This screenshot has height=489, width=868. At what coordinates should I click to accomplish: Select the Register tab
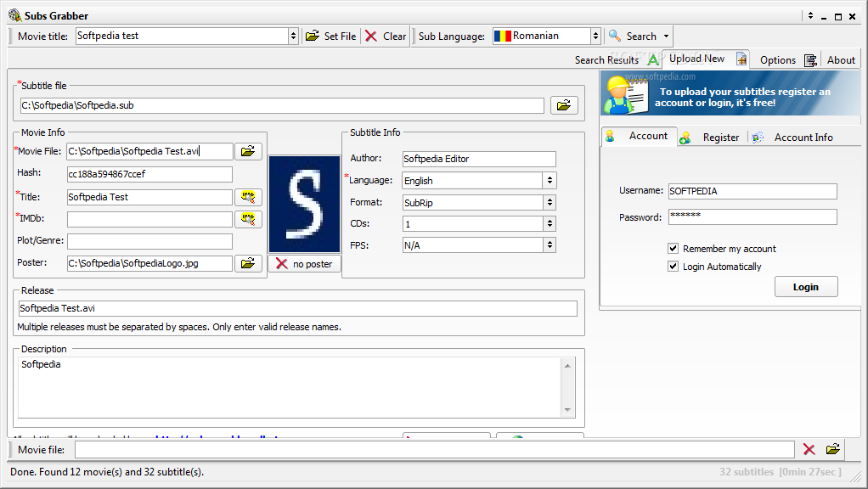click(712, 138)
